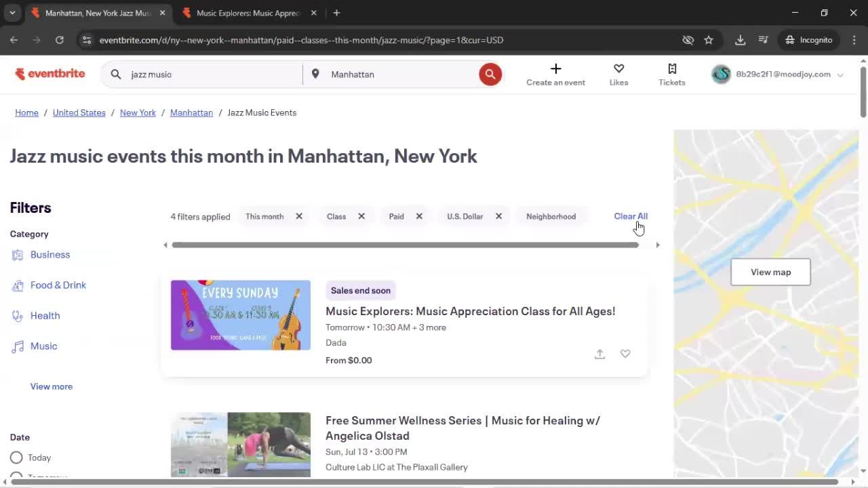868x488 pixels.
Task: Click the location pin icon
Action: (x=315, y=74)
